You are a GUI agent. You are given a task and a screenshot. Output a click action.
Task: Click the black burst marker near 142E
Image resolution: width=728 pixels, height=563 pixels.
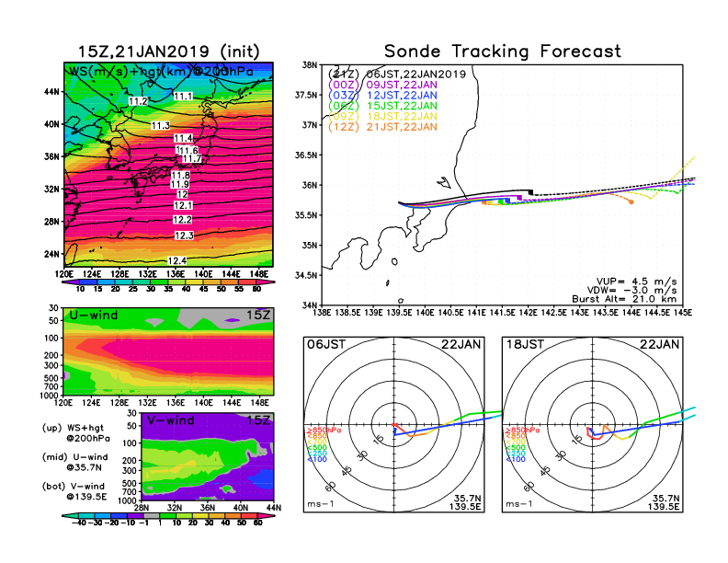[530, 192]
